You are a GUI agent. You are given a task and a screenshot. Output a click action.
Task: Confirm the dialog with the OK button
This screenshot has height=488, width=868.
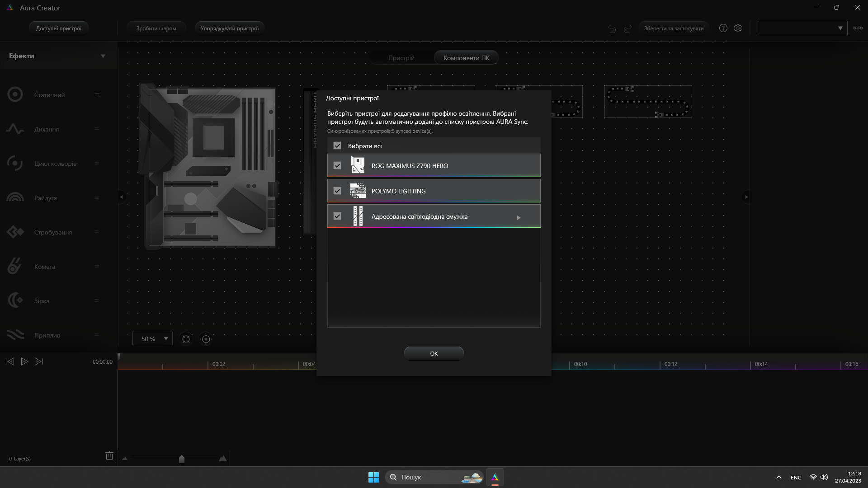434,353
